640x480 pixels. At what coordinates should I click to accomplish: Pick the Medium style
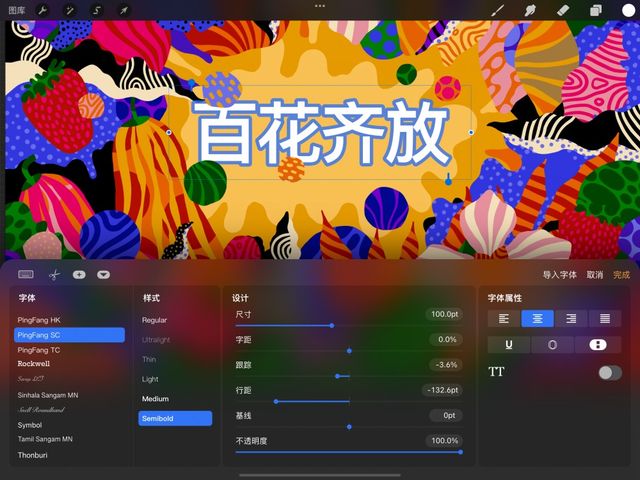click(155, 399)
